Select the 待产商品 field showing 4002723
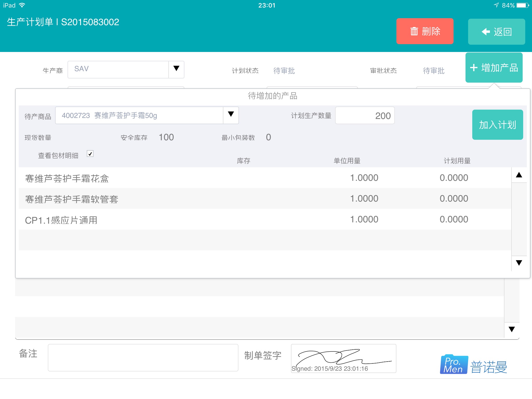The width and height of the screenshot is (532, 399). click(139, 115)
